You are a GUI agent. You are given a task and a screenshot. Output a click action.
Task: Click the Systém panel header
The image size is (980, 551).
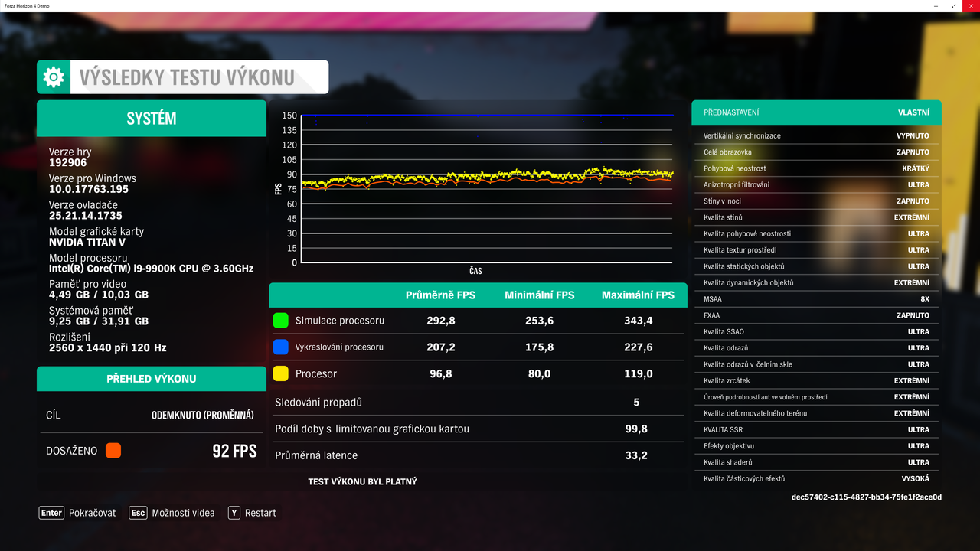click(x=152, y=119)
